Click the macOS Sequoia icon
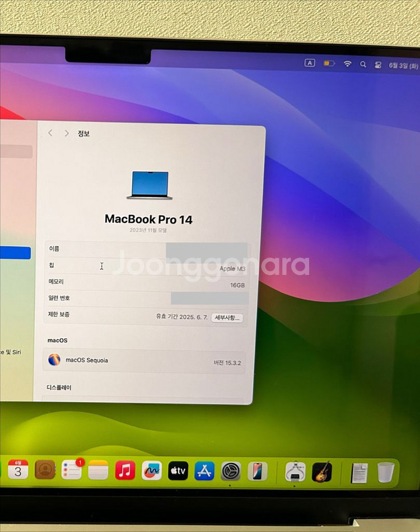The image size is (420, 532). point(54,360)
